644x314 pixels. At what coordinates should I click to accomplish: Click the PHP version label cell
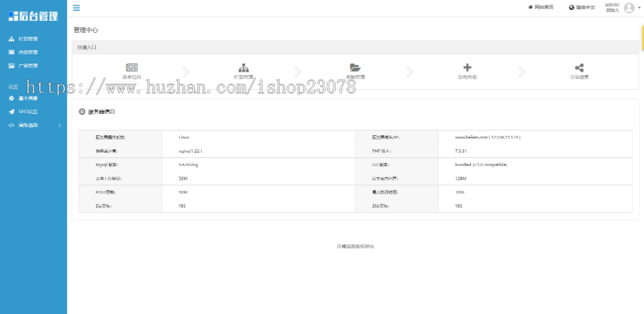click(396, 151)
